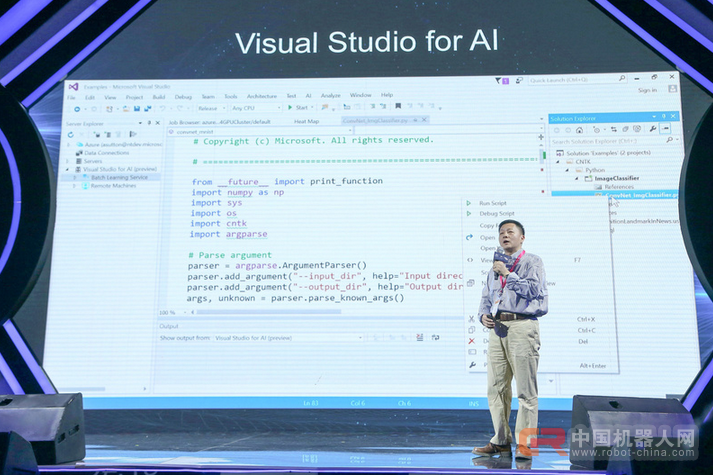Image resolution: width=713 pixels, height=475 pixels.
Task: Collapse the ImageClassifier project node
Action: [x=576, y=178]
